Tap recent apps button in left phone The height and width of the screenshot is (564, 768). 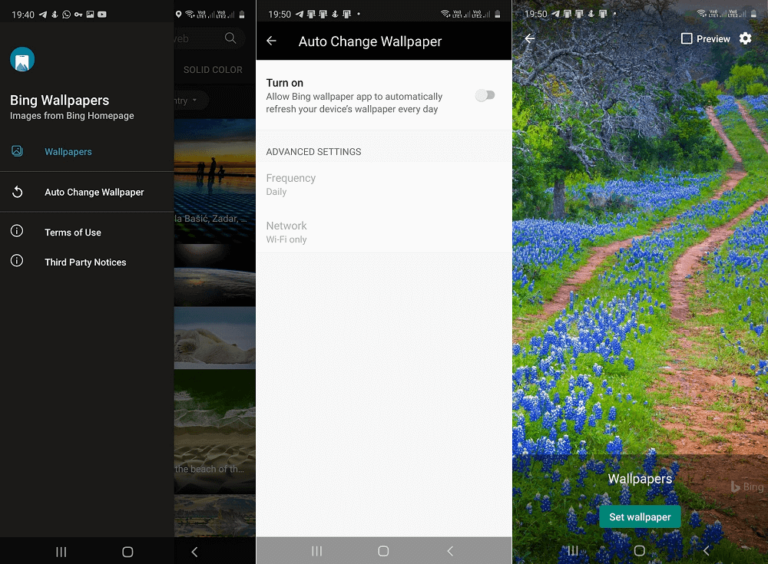(61, 552)
